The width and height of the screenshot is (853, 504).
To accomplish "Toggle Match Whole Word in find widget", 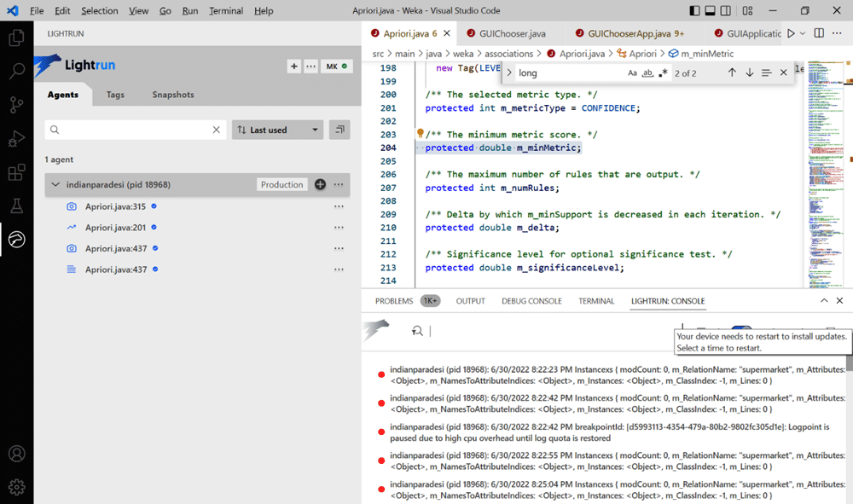I will pos(647,72).
